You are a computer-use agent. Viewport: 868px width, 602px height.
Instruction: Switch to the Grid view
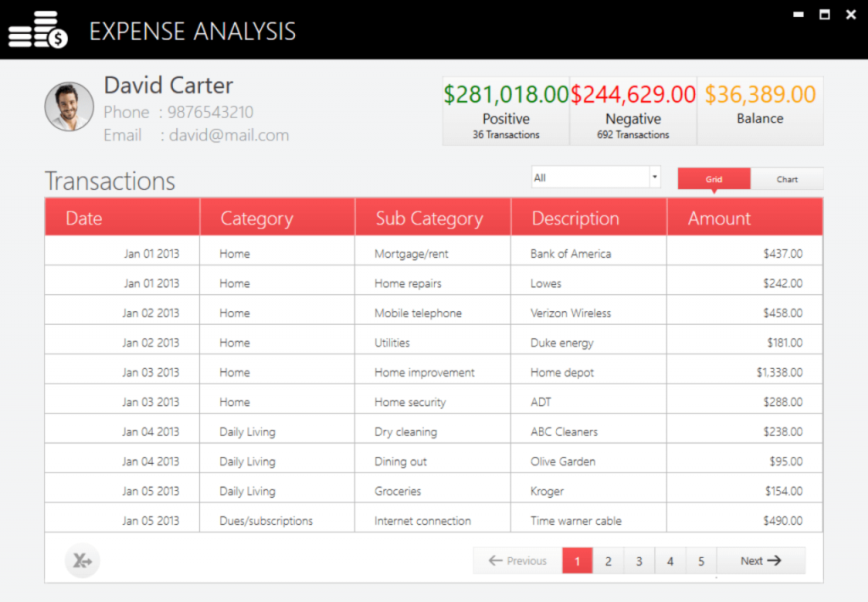(x=714, y=179)
